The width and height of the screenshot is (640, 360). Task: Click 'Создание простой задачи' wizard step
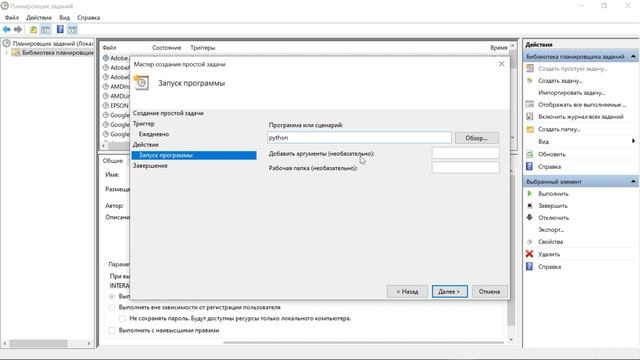click(x=168, y=113)
